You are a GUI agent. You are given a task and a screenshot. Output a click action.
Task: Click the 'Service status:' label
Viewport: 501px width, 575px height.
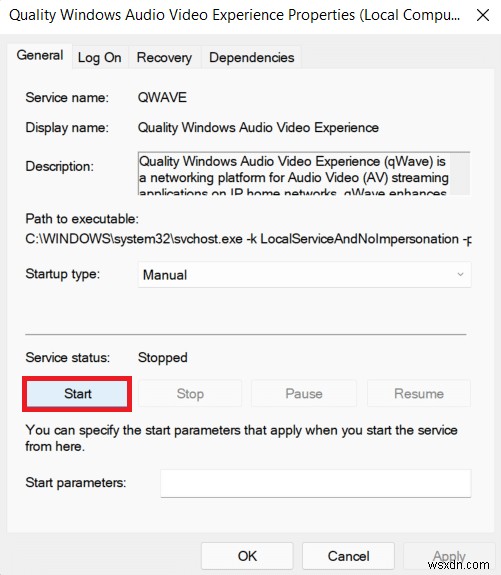pyautogui.click(x=67, y=358)
